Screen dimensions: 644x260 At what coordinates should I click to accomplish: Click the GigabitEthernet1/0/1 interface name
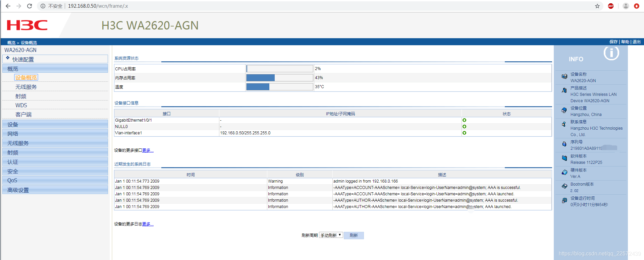(133, 120)
